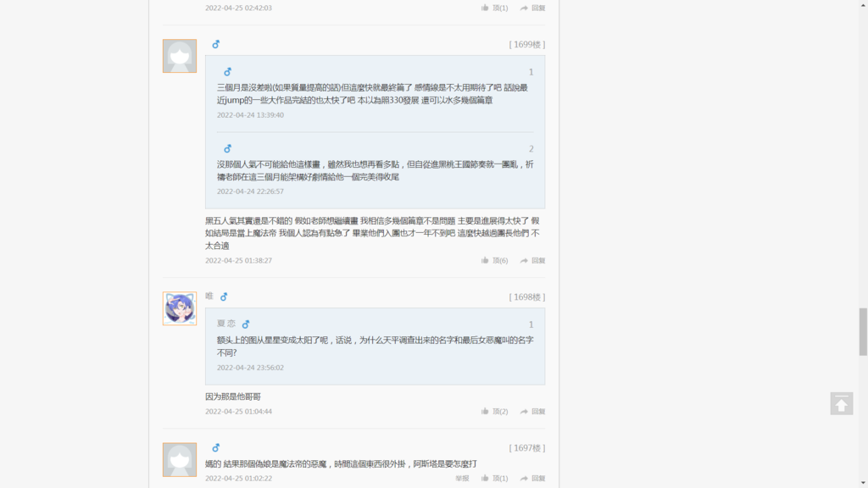Reply to the 02:42:03 comment
Image resolution: width=868 pixels, height=488 pixels.
pos(532,8)
